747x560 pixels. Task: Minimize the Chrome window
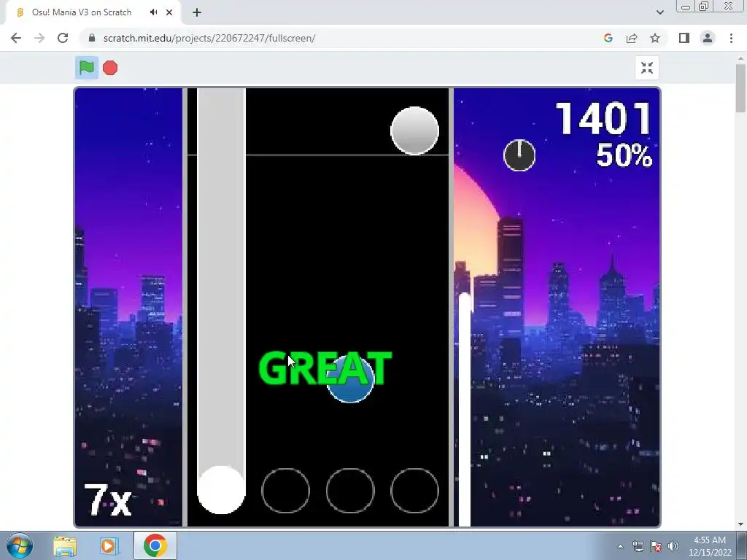click(x=686, y=7)
